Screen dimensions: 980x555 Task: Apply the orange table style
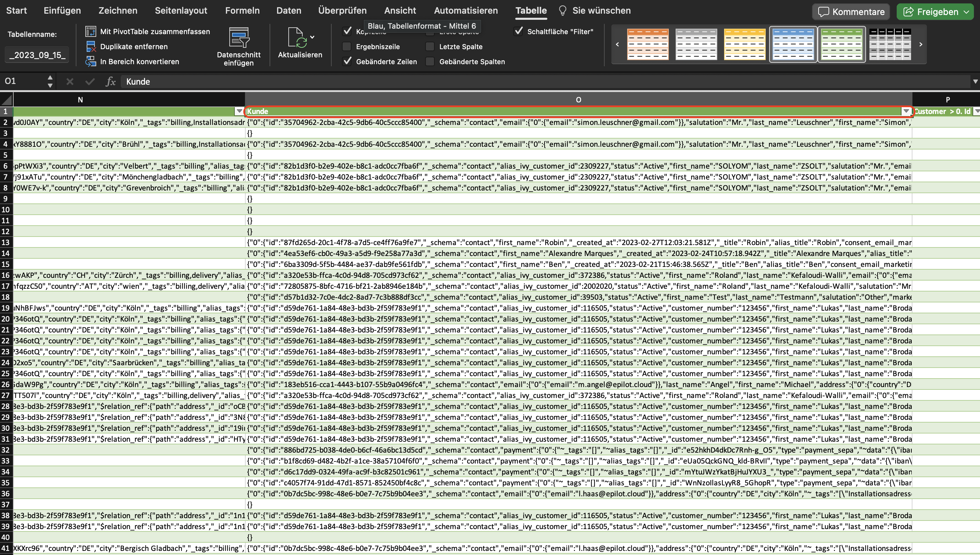[648, 44]
